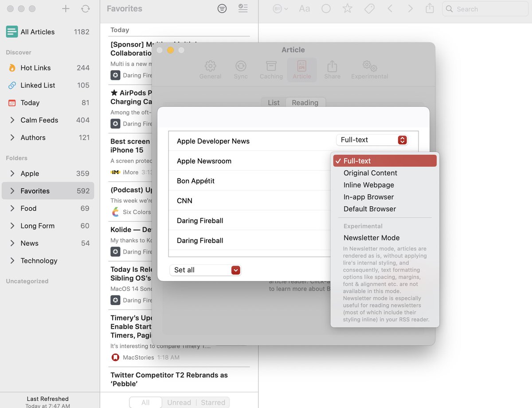The width and height of the screenshot is (532, 408).
Task: Click the Favorites list title
Action: click(125, 8)
